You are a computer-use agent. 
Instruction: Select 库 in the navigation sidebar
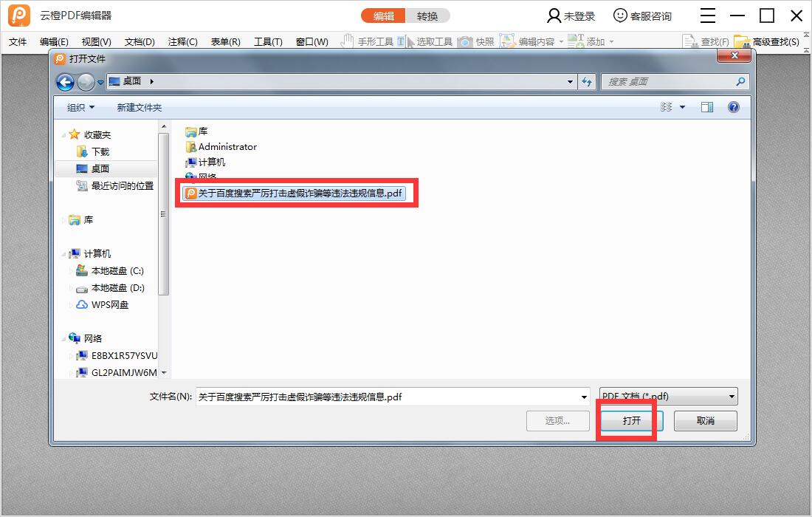80,219
